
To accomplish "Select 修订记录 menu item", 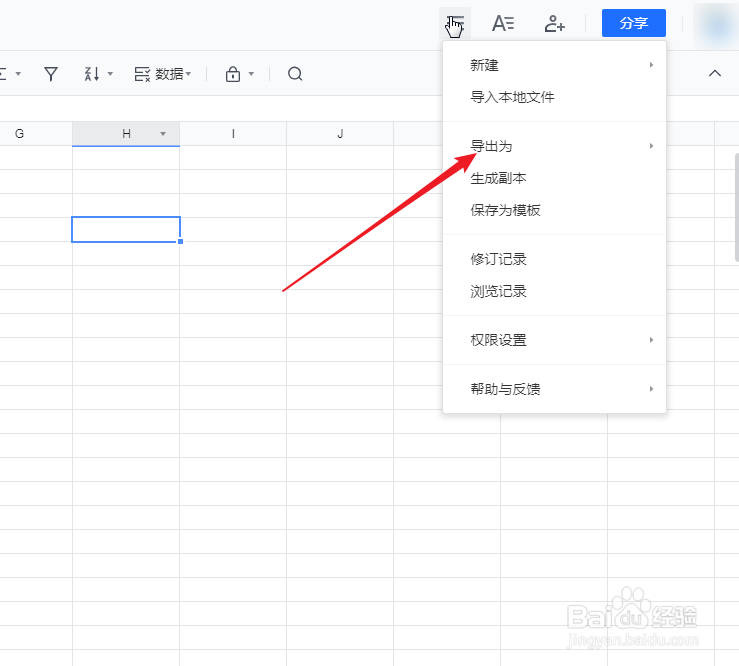I will [554, 259].
